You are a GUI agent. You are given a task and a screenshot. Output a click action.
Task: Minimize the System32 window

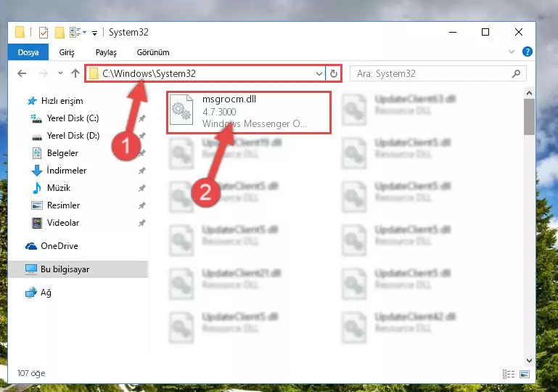[x=453, y=33]
